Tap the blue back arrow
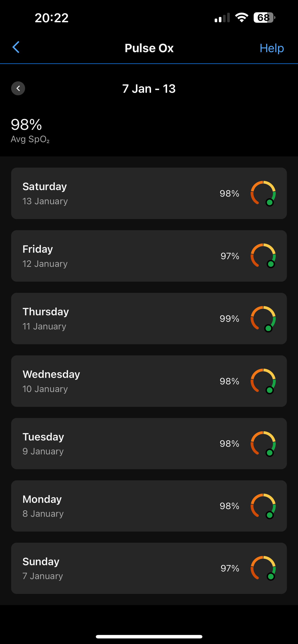Screen dimensions: 298x644 tap(16, 47)
